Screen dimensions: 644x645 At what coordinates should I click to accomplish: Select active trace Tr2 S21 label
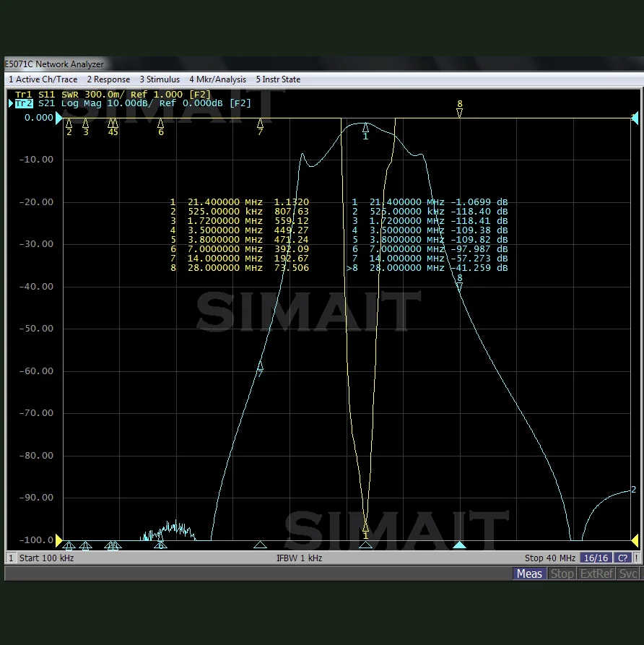[132, 103]
